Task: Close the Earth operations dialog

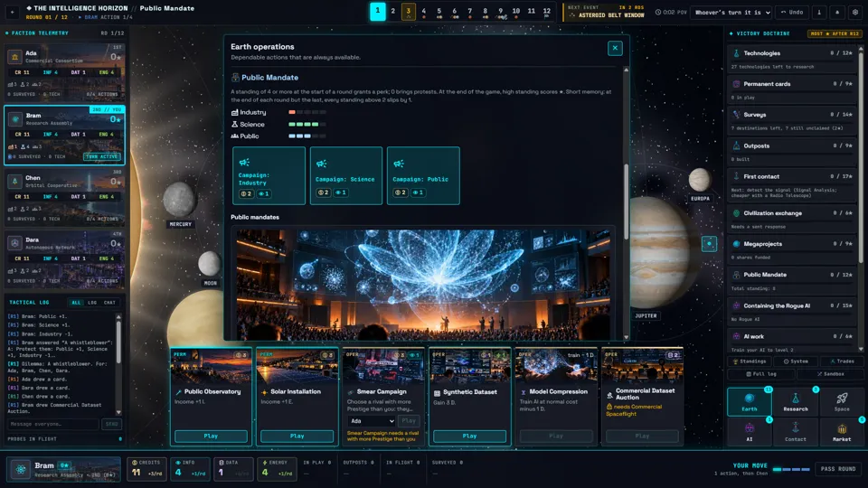Action: click(615, 48)
